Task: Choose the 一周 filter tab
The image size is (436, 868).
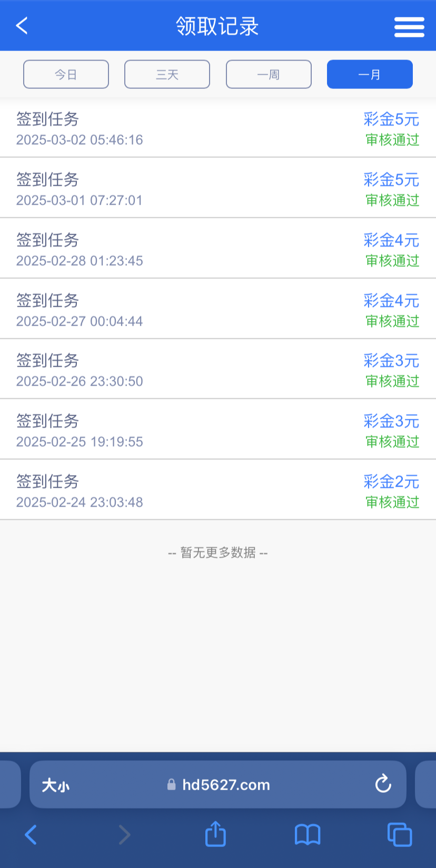Action: pyautogui.click(x=269, y=74)
